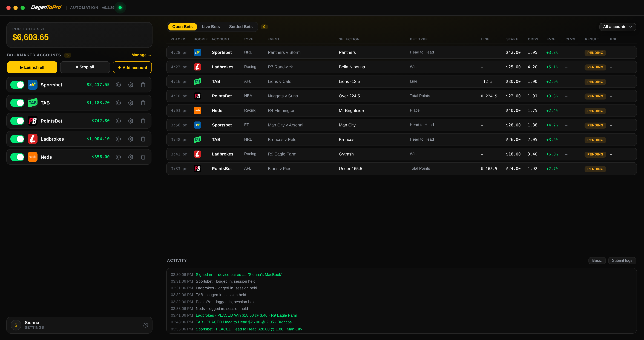644x340 pixels.
Task: Switch to the Open Bets tab
Action: [x=183, y=27]
